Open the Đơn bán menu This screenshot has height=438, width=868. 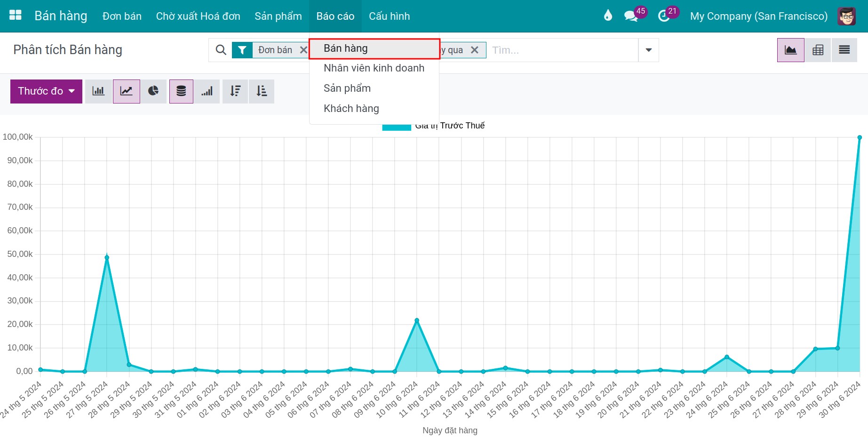click(122, 16)
